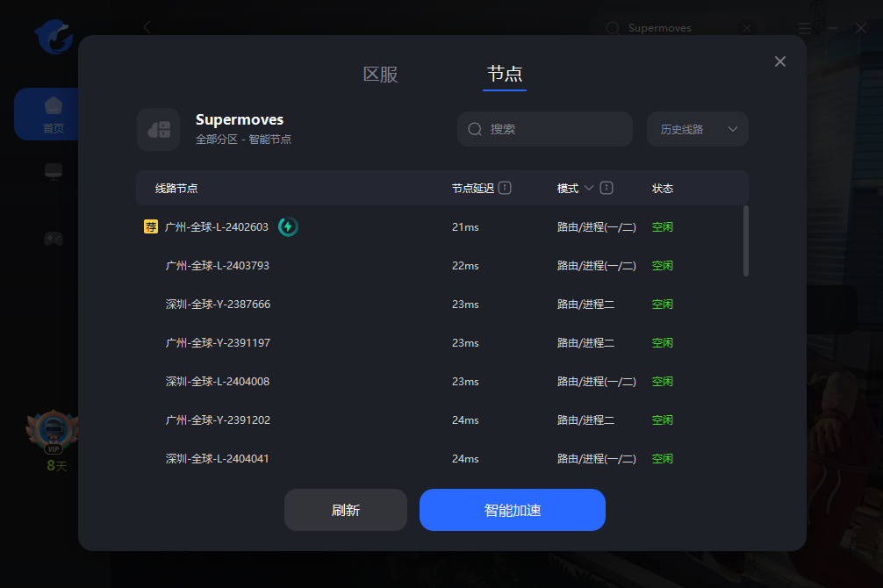Click the node list scrollbar thumb
Viewport: 883px width, 588px height.
click(745, 241)
